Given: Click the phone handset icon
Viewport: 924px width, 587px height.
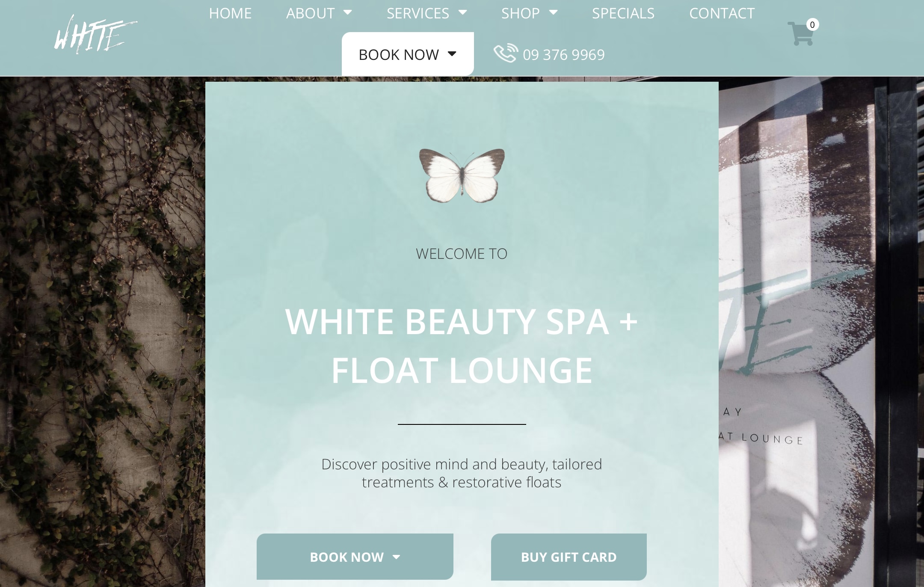Looking at the screenshot, I should (506, 53).
